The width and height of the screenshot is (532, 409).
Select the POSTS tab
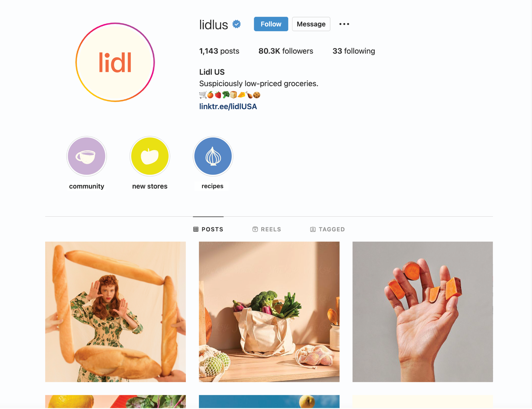(208, 229)
